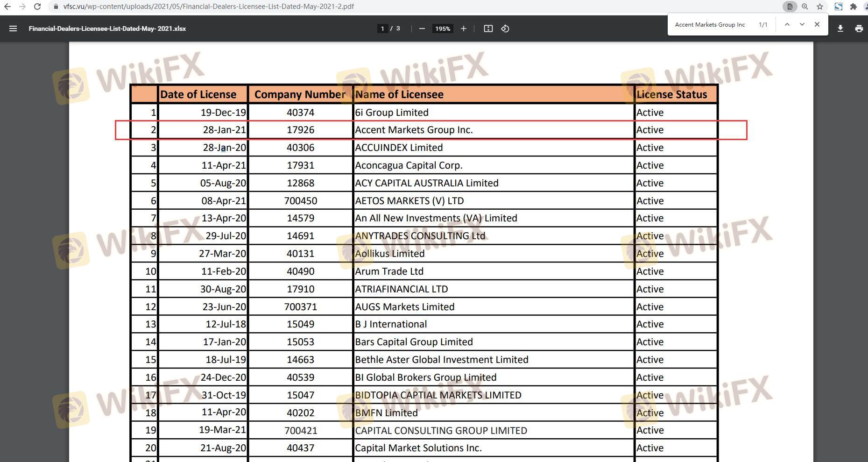Click the zoom in plus button
This screenshot has height=462, width=868.
tap(463, 28)
